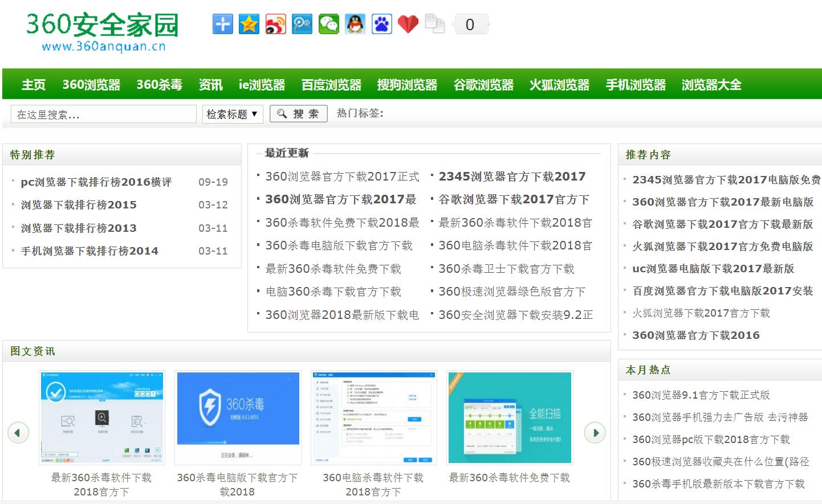Open 360杀毒 navigation item

160,85
